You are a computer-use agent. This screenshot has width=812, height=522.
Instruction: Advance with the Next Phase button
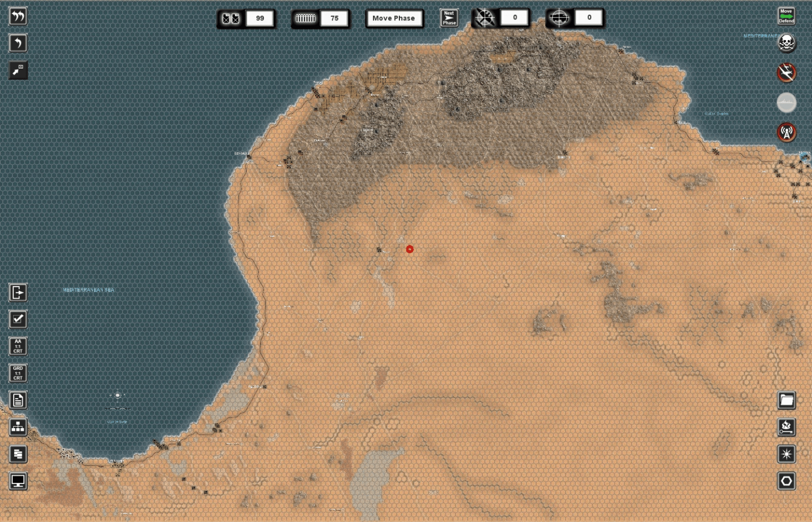pyautogui.click(x=449, y=18)
